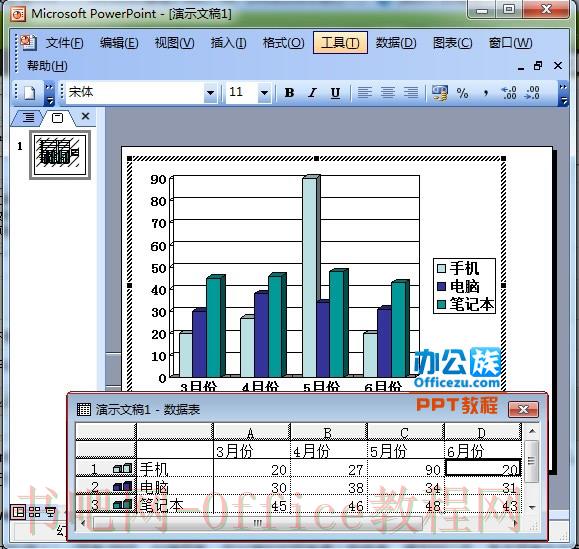Close the 数据表 datasheet window
This screenshot has height=549, width=579.
pyautogui.click(x=523, y=409)
